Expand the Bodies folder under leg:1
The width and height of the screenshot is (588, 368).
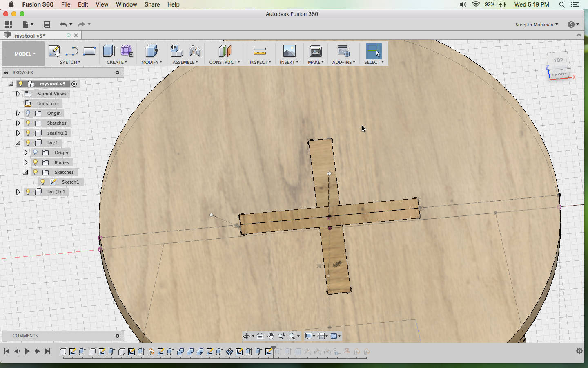[x=25, y=162]
